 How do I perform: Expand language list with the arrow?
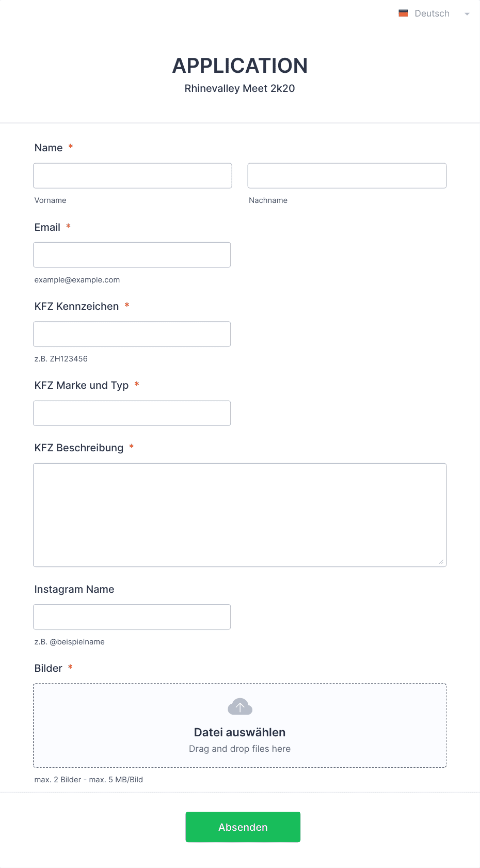click(x=467, y=14)
